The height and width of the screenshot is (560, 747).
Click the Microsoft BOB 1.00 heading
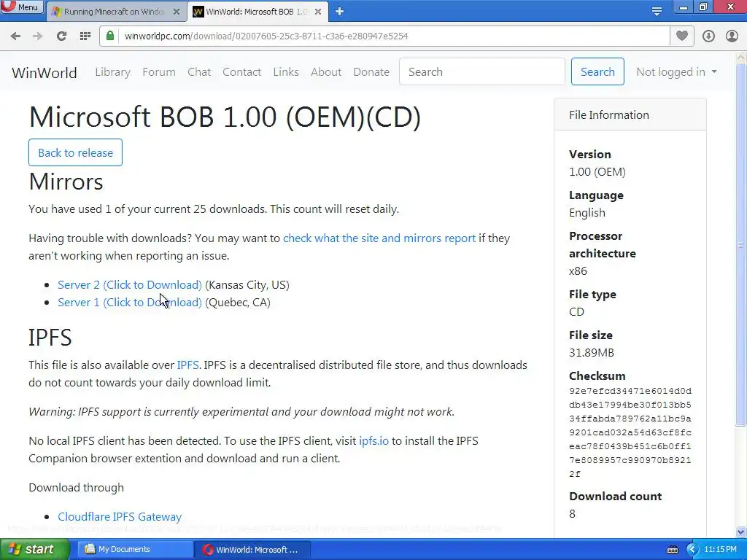(225, 117)
